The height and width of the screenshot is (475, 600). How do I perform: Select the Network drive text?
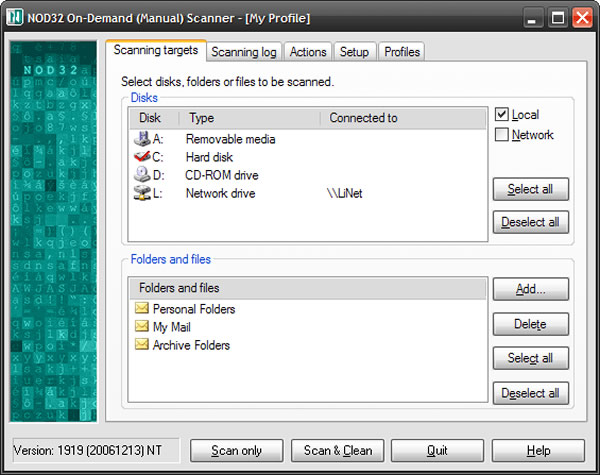click(x=220, y=193)
